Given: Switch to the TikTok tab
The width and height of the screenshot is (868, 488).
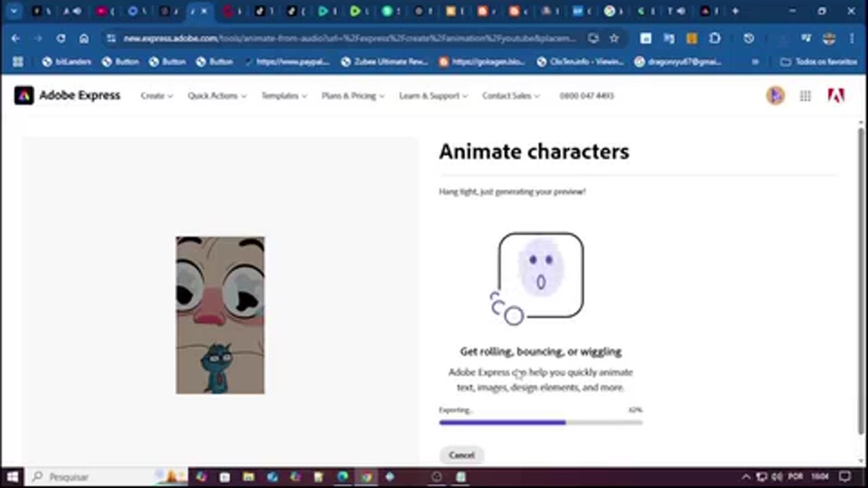Looking at the screenshot, I should point(260,11).
